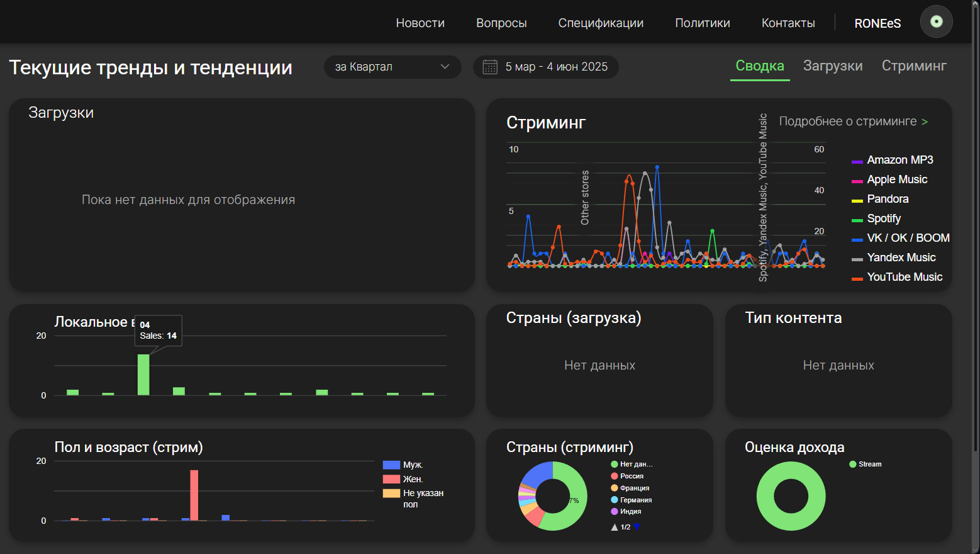Click the calendar icon in date range
Image resolution: width=980 pixels, height=554 pixels.
490,67
